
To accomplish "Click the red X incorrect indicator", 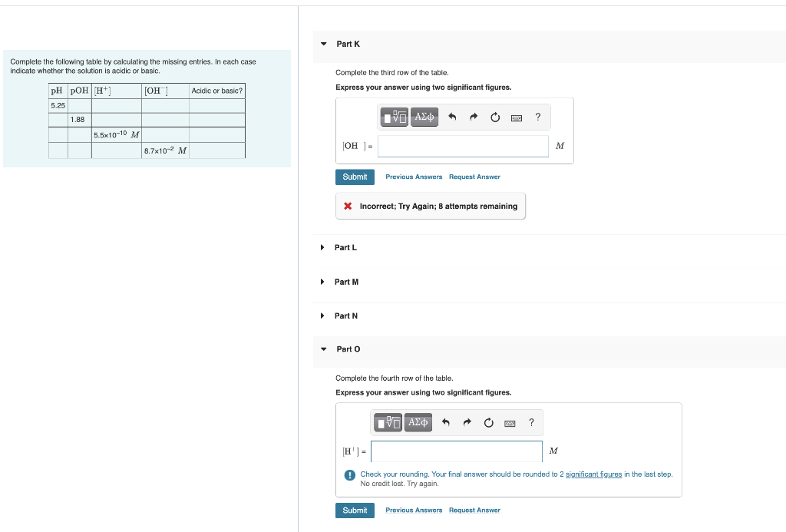I will click(x=348, y=205).
